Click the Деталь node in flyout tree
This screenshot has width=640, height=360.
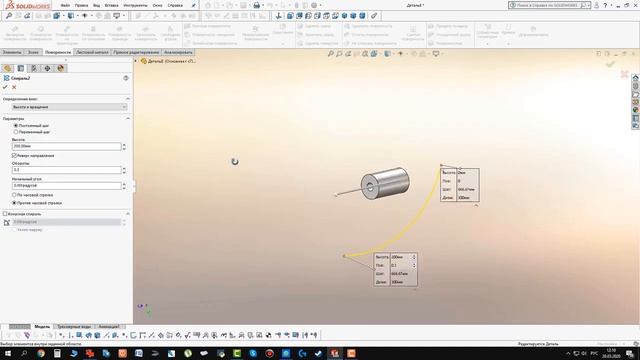click(x=168, y=61)
